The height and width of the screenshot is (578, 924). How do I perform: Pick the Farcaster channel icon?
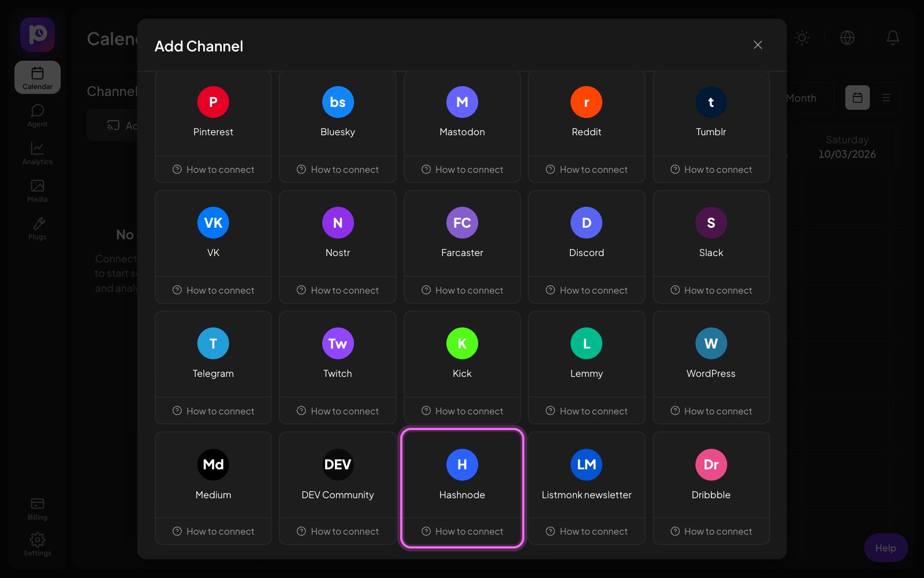tap(462, 223)
